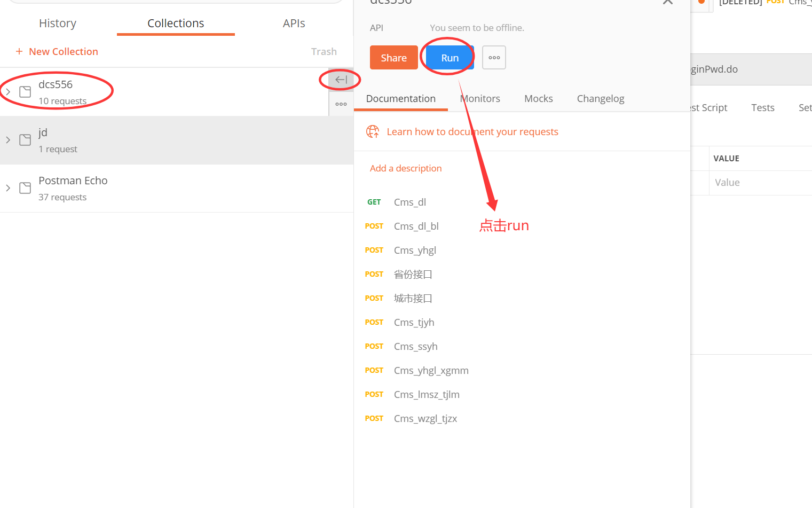Expand the jd collection chevron
The width and height of the screenshot is (812, 508).
pos(8,140)
